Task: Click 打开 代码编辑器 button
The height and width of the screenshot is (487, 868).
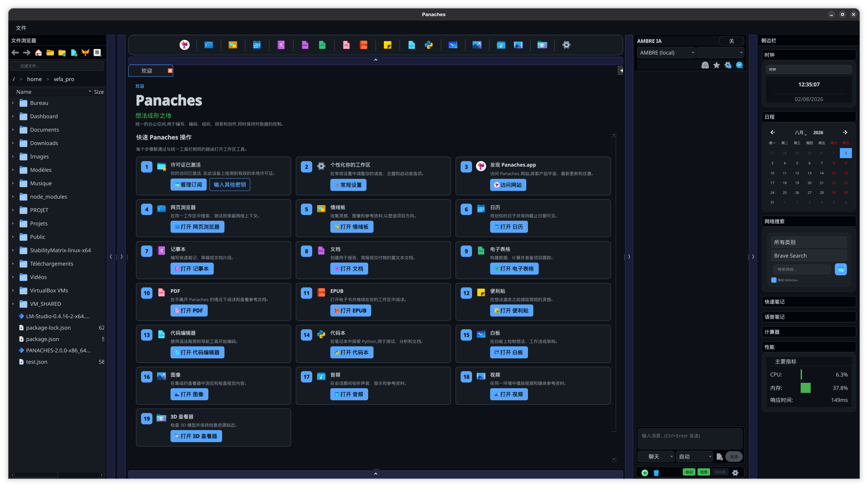Action: (197, 353)
